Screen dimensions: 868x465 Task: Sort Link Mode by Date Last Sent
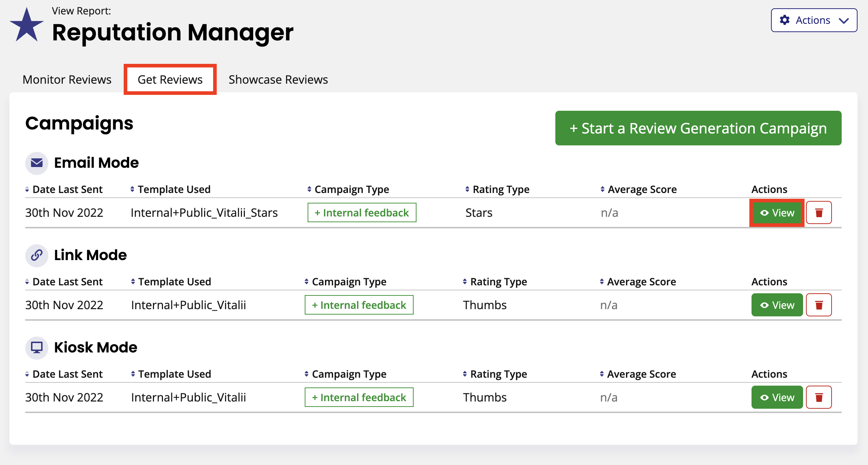tap(64, 282)
